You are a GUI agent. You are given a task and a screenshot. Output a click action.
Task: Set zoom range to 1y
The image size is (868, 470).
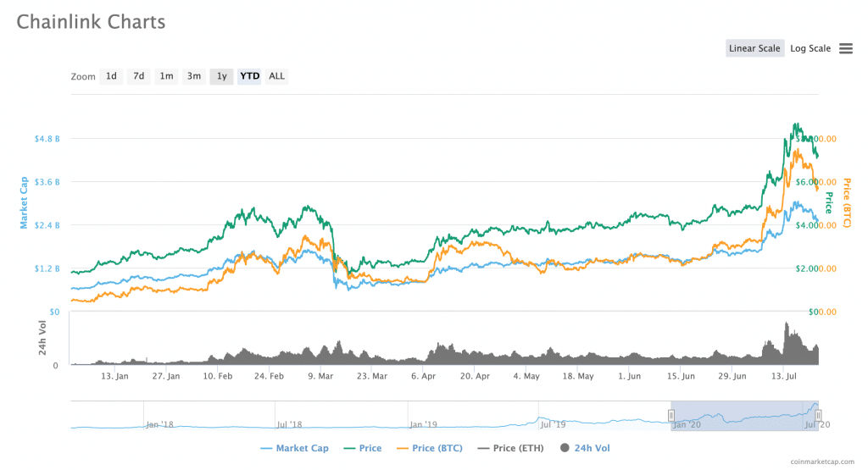[221, 76]
